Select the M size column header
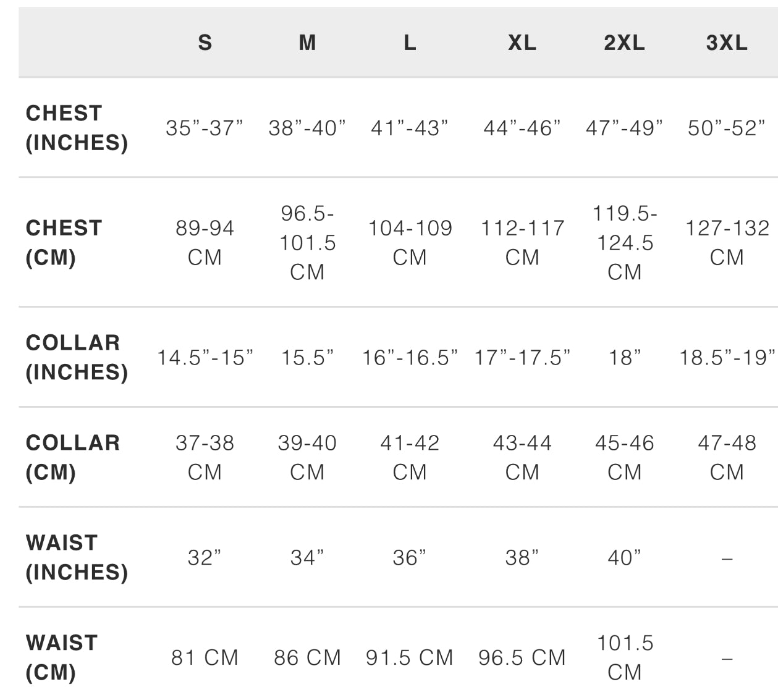The image size is (778, 700). (307, 43)
